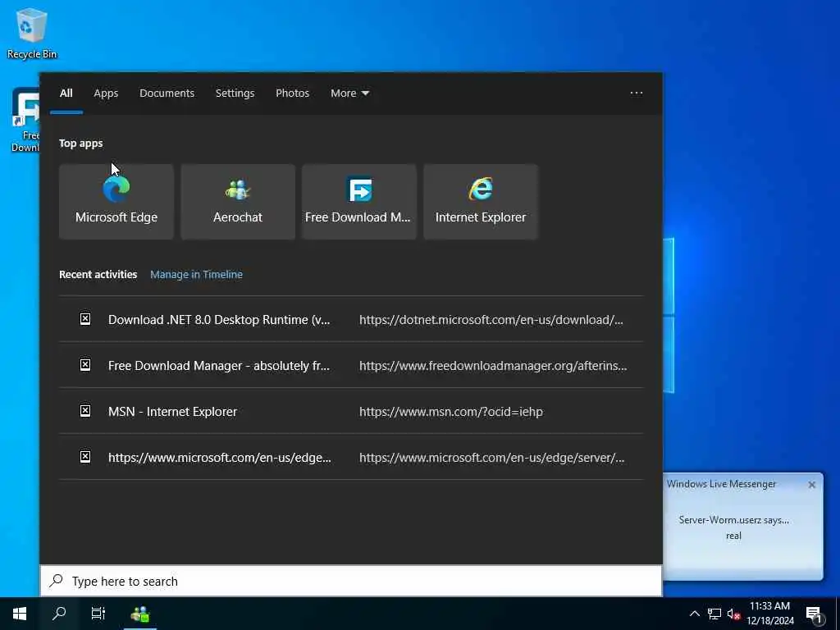This screenshot has width=840, height=630.
Task: Switch to the Documents search tab
Action: [167, 94]
